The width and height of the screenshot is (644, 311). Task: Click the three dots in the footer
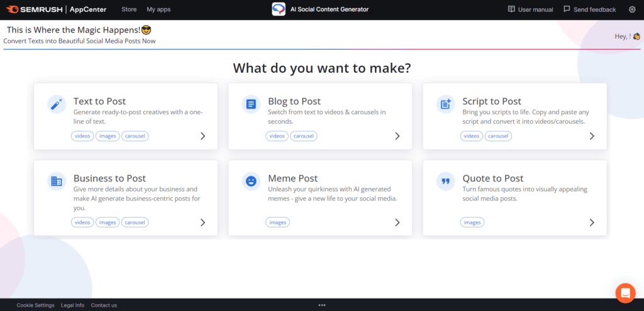click(x=322, y=305)
